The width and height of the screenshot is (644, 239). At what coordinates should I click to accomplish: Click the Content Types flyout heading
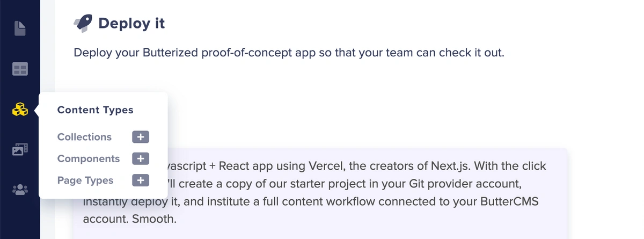(95, 110)
